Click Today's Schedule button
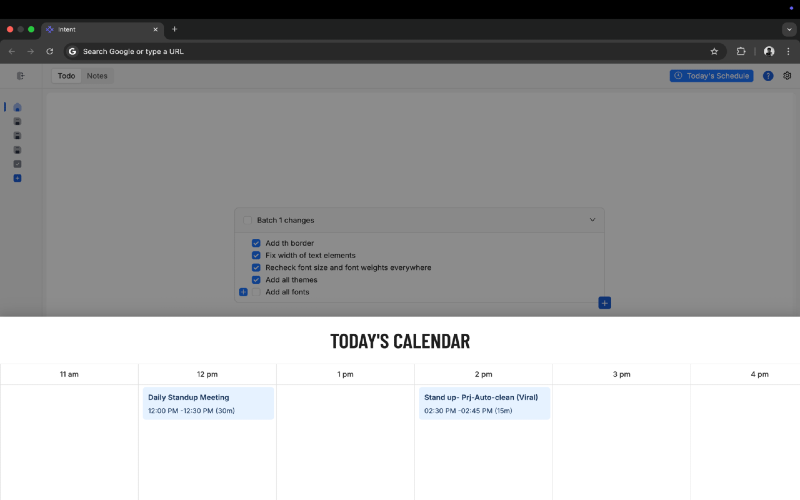Screen dimensions: 800x500 (x=712, y=76)
